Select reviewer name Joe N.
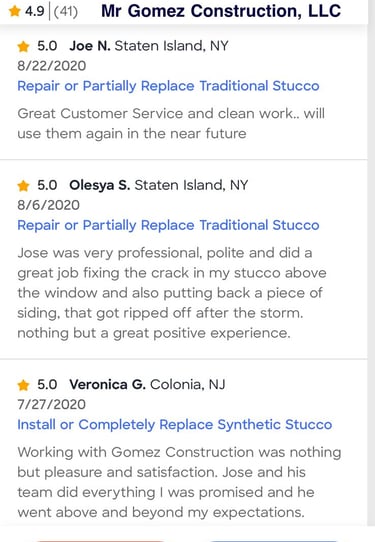The height and width of the screenshot is (542, 375). pos(90,46)
